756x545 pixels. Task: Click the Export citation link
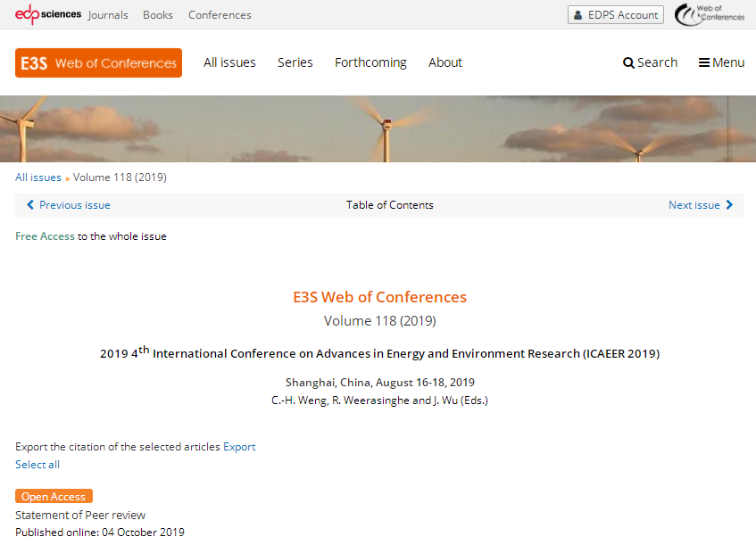[x=239, y=447]
